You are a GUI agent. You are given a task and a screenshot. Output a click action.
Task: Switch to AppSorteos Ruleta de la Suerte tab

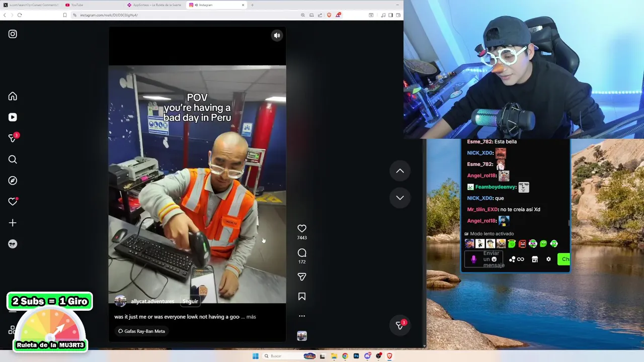click(x=155, y=5)
